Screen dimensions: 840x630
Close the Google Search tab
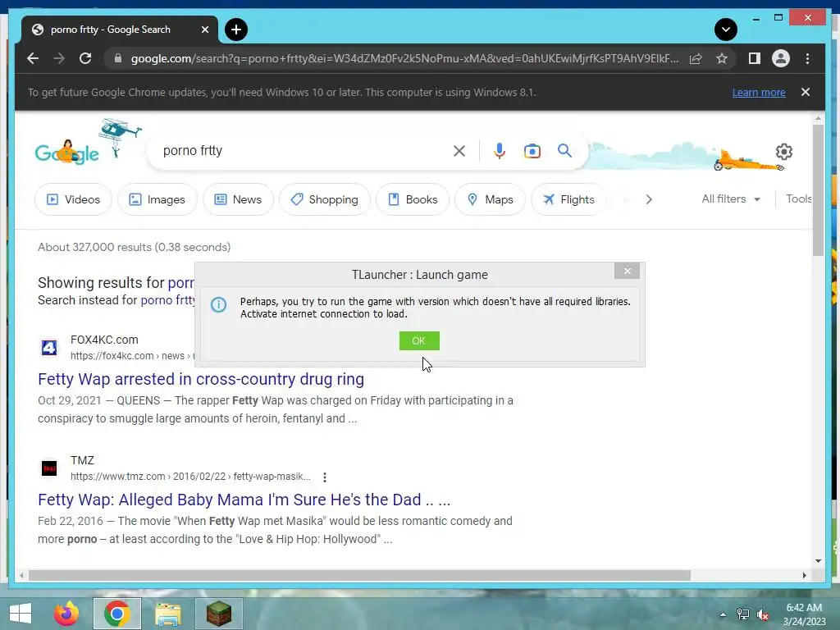pos(204,30)
